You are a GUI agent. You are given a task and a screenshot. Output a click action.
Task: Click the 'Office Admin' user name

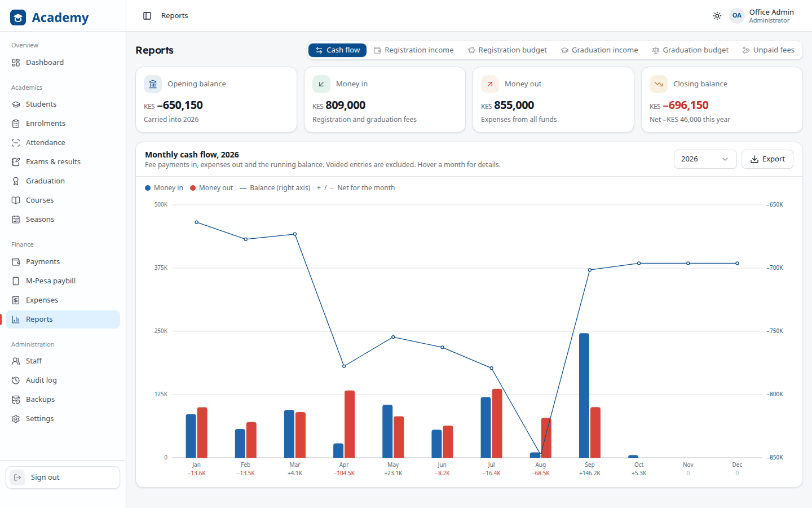[x=771, y=12]
